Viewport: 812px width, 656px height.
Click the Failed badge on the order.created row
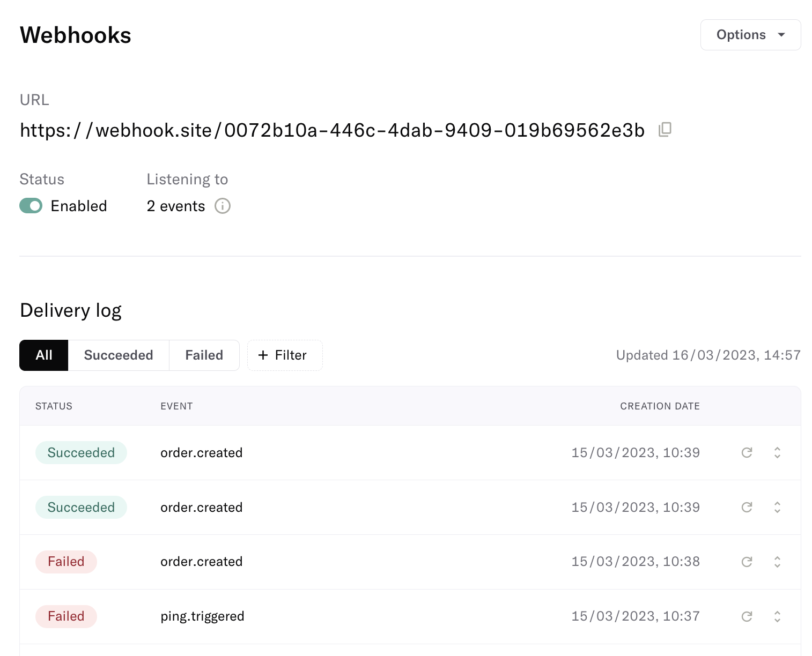[x=66, y=562]
